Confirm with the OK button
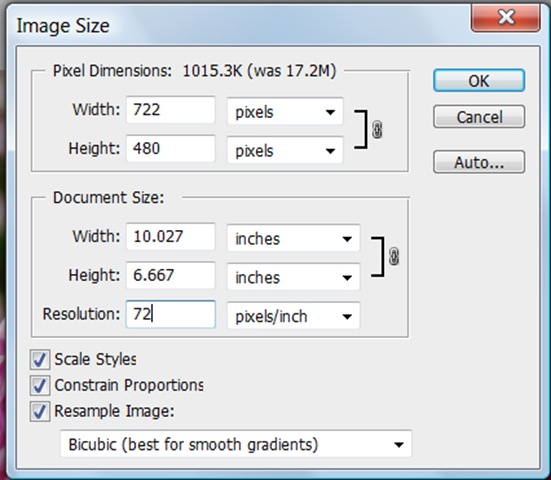Image resolution: width=551 pixels, height=480 pixels. click(x=479, y=81)
